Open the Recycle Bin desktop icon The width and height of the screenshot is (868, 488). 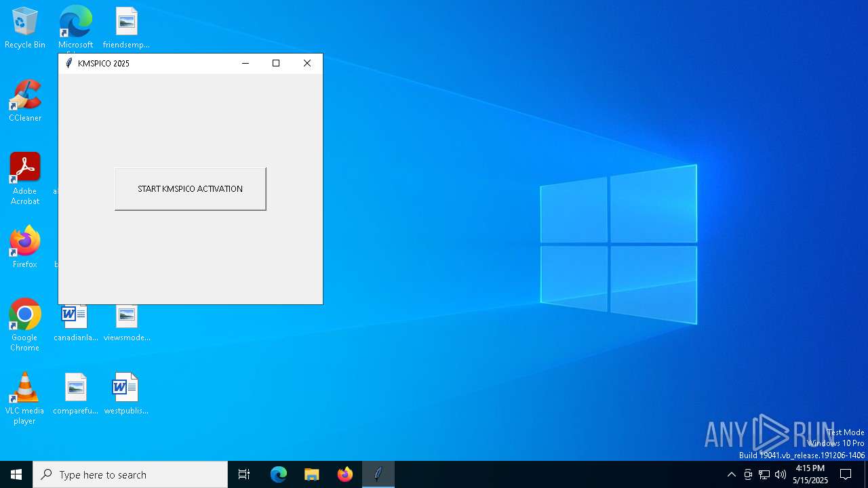click(25, 28)
